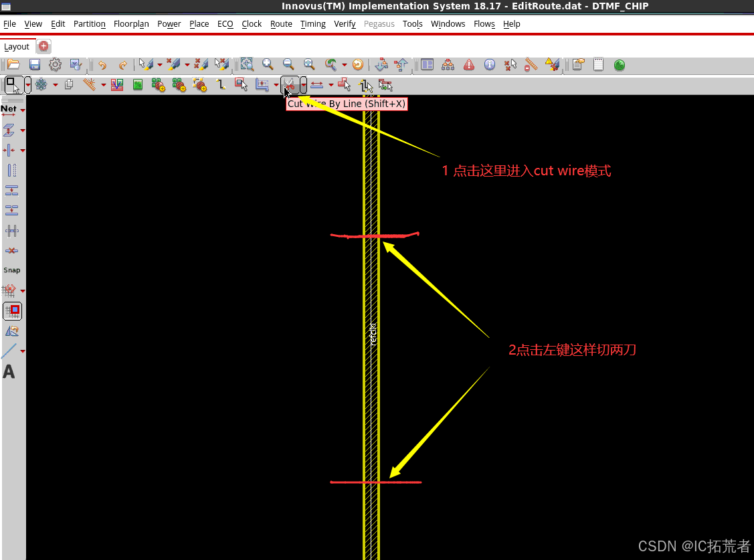Click the copy objects icon

click(x=69, y=84)
